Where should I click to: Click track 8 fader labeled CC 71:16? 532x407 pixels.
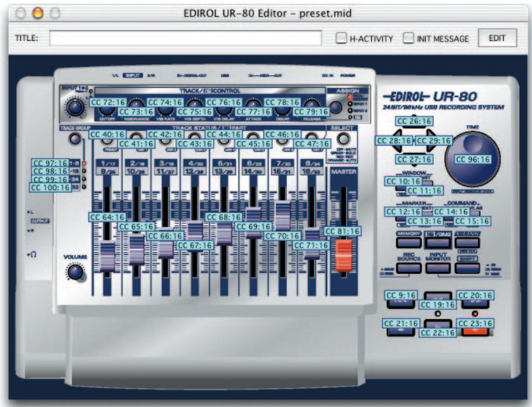(311, 246)
